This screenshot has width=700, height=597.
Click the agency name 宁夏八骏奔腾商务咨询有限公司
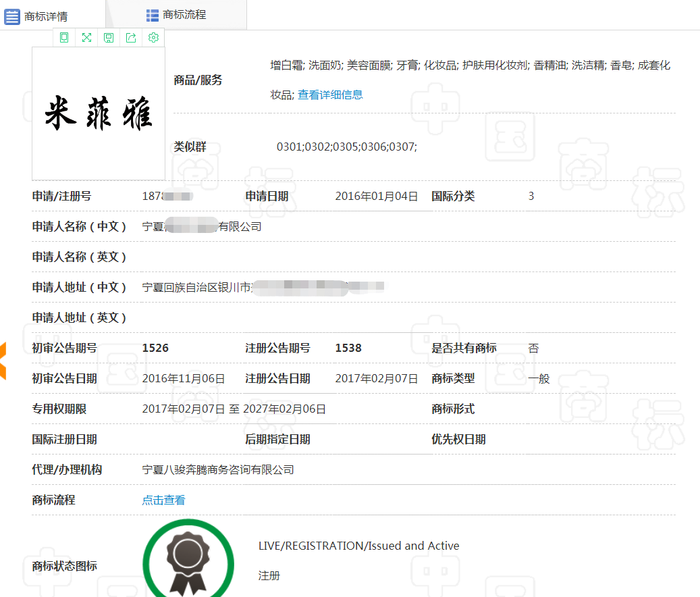pos(218,470)
